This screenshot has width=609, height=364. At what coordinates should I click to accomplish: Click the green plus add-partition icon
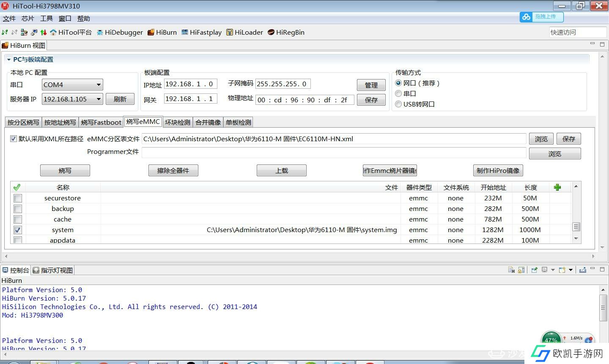[x=557, y=187]
